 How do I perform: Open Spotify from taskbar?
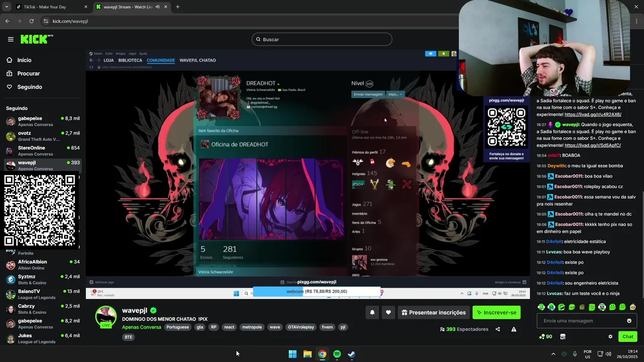tap(337, 354)
